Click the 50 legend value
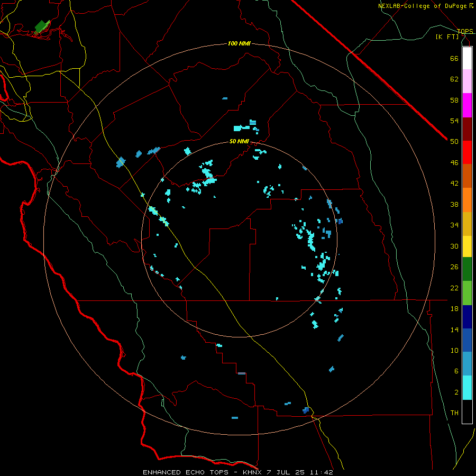Screen dimensions: 476x476 (454, 142)
